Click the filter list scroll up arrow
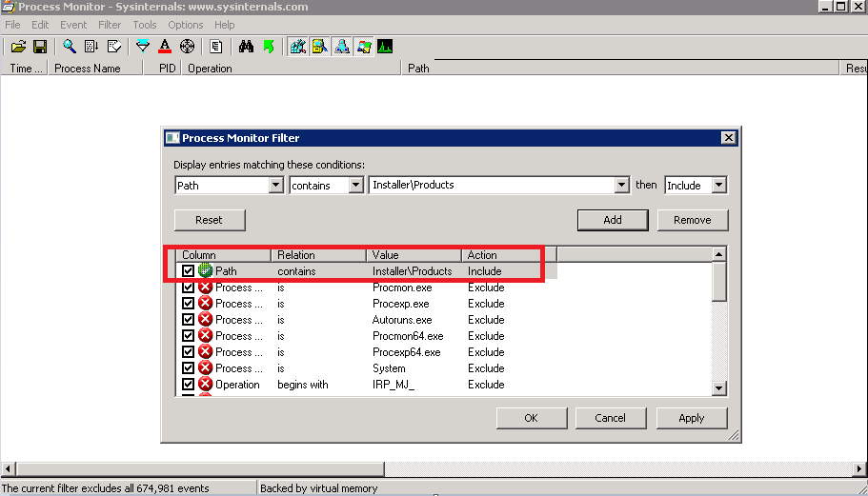This screenshot has height=496, width=868. coord(718,254)
